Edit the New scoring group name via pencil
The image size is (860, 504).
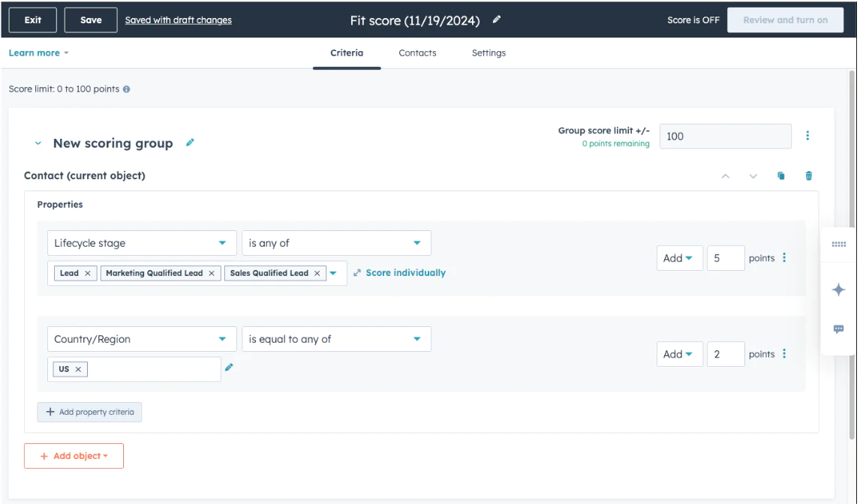pyautogui.click(x=190, y=142)
